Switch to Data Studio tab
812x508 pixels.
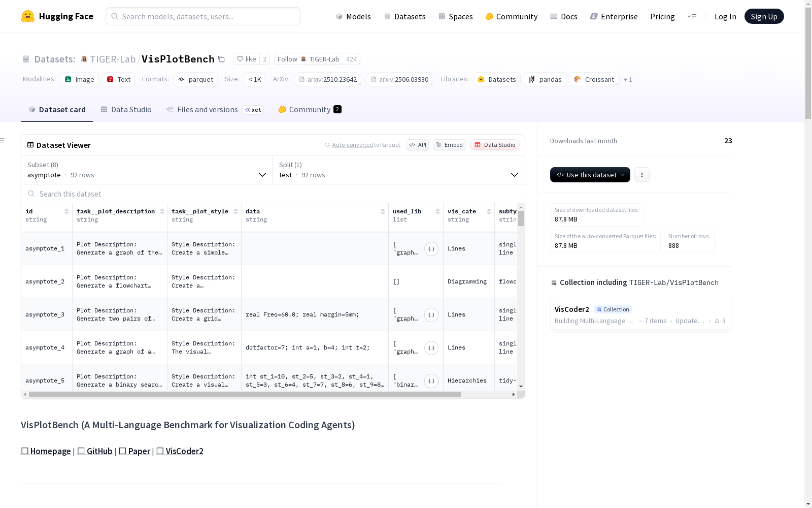(x=126, y=110)
